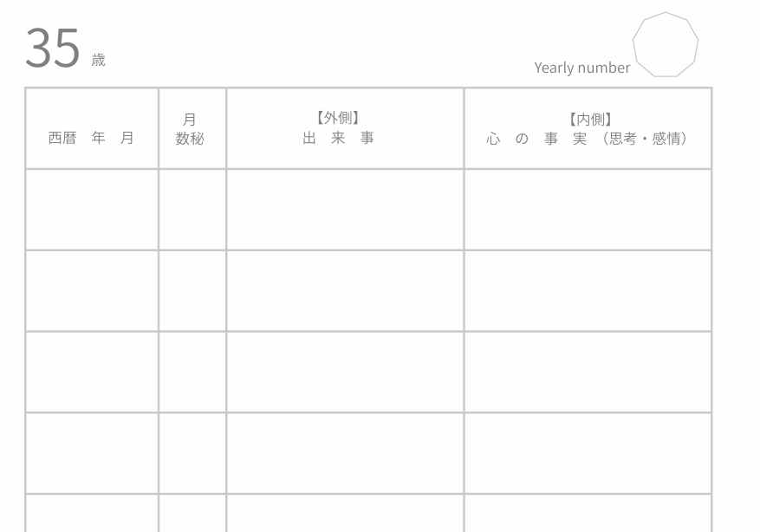The image size is (760, 532).
Task: Select the 西暦 年 月 header cell
Action: 92,128
